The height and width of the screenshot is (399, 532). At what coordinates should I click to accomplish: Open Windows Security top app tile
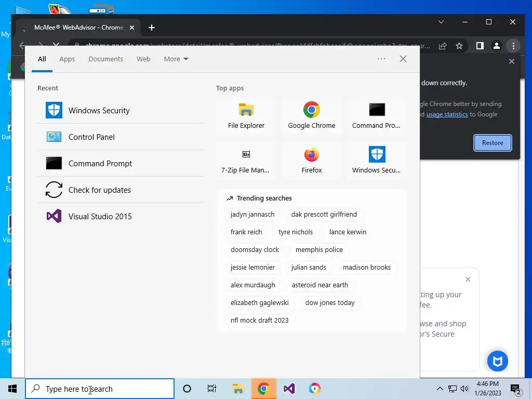point(376,161)
